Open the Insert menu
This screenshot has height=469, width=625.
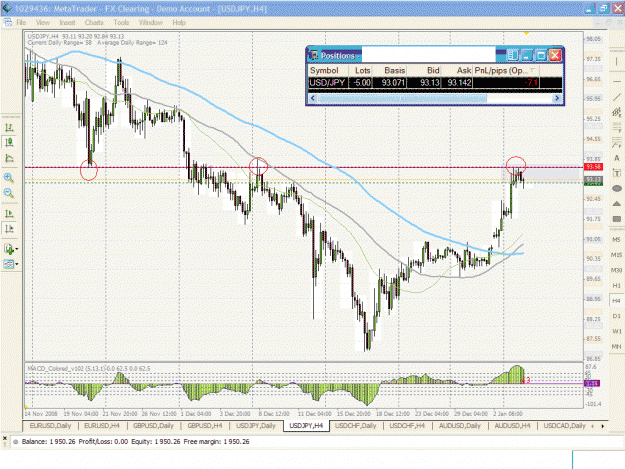pyautogui.click(x=67, y=22)
